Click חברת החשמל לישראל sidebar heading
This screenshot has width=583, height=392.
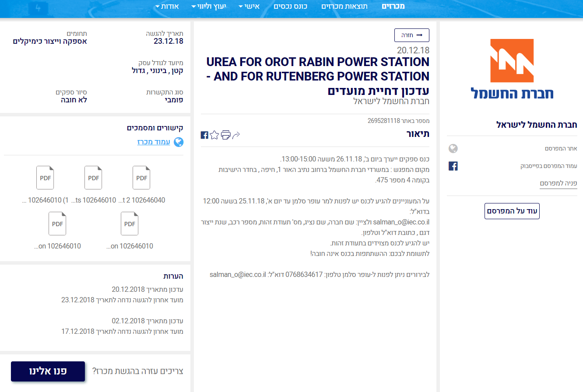pos(537,125)
